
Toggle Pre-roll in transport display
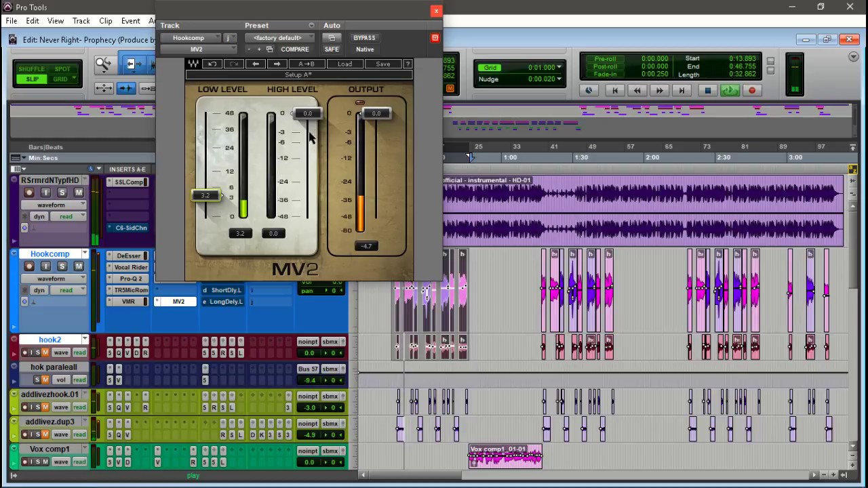point(605,59)
